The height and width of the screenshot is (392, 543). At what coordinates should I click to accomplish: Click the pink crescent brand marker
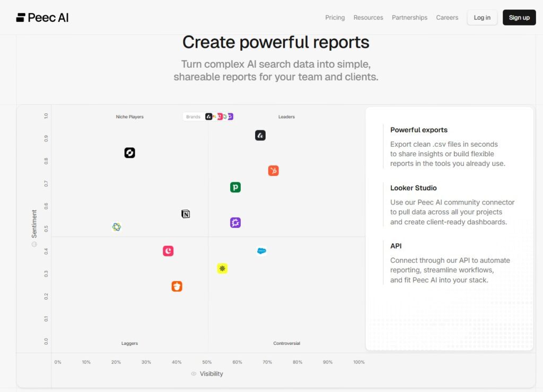click(168, 251)
